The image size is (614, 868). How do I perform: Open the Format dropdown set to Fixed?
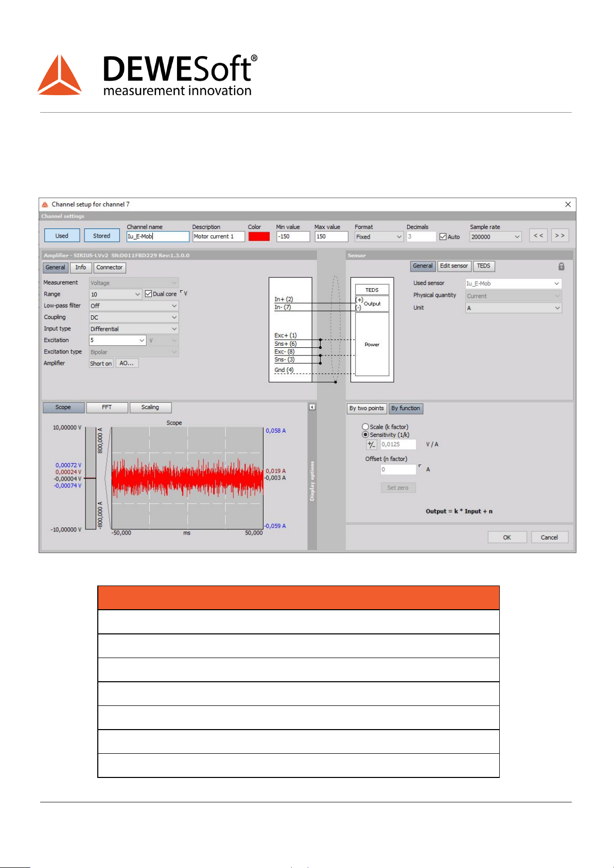(379, 237)
